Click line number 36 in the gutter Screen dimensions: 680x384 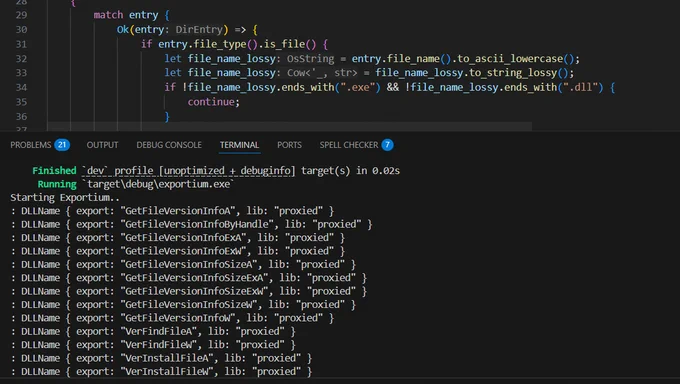click(x=21, y=117)
